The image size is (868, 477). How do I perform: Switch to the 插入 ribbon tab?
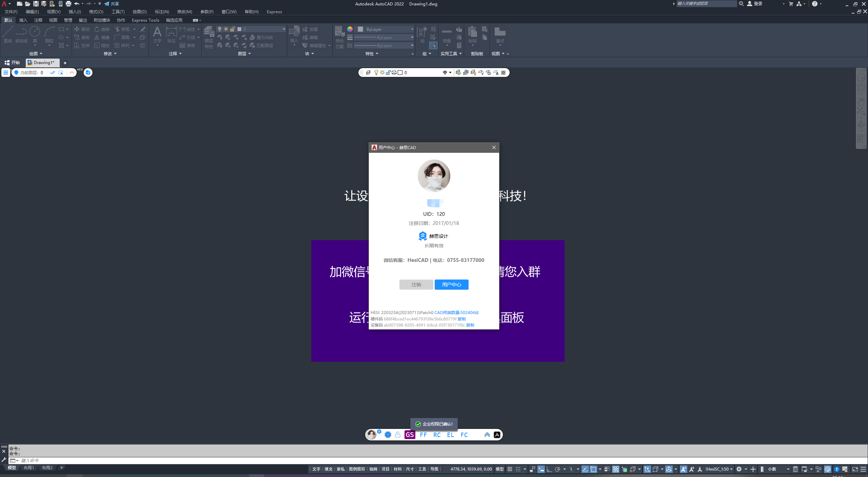tap(23, 20)
